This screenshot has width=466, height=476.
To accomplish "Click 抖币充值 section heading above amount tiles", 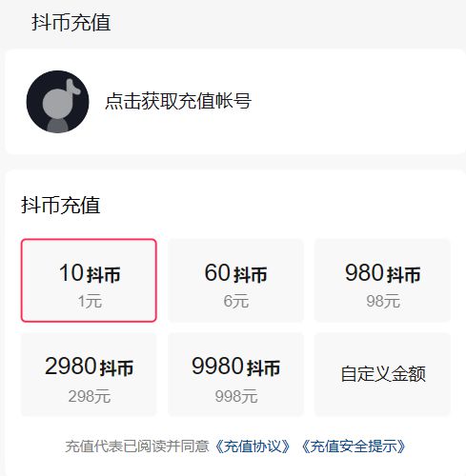I will pyautogui.click(x=61, y=205).
